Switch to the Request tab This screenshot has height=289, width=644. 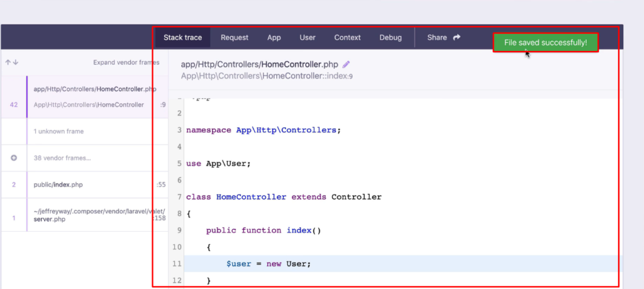pos(235,37)
